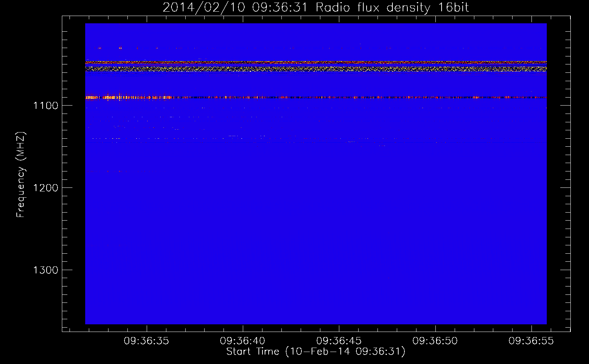Select the 1300 frequency tick label
The width and height of the screenshot is (589, 364).
[46, 270]
